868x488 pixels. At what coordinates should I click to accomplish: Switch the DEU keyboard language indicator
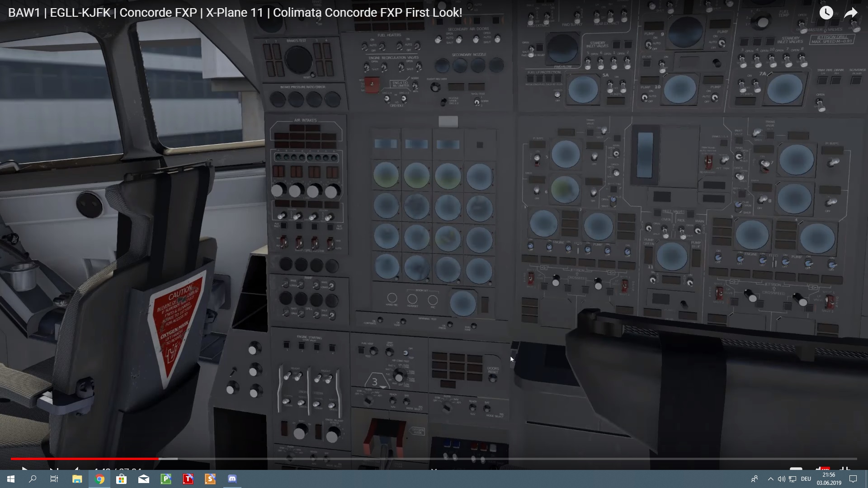(806, 479)
